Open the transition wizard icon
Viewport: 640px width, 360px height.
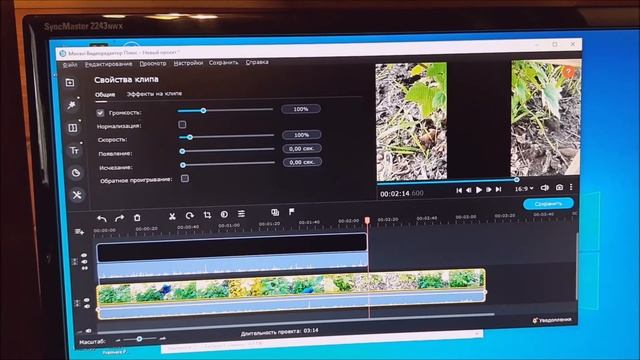point(275,212)
